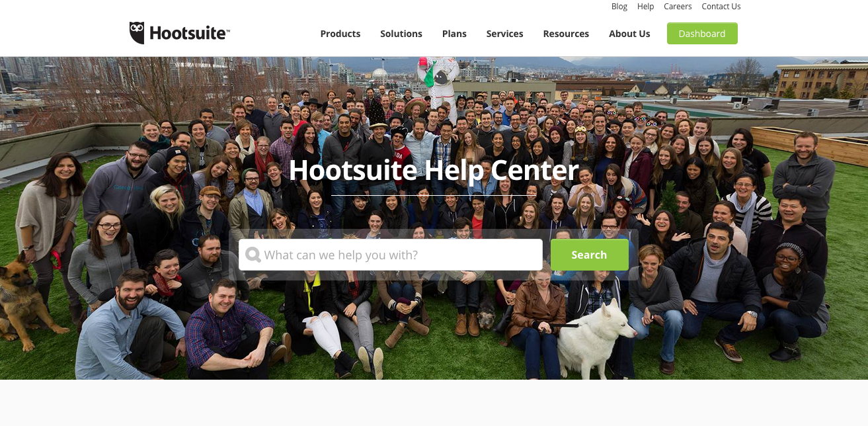Screen dimensions: 868x426
Task: Open the Contact Us link
Action: (721, 7)
